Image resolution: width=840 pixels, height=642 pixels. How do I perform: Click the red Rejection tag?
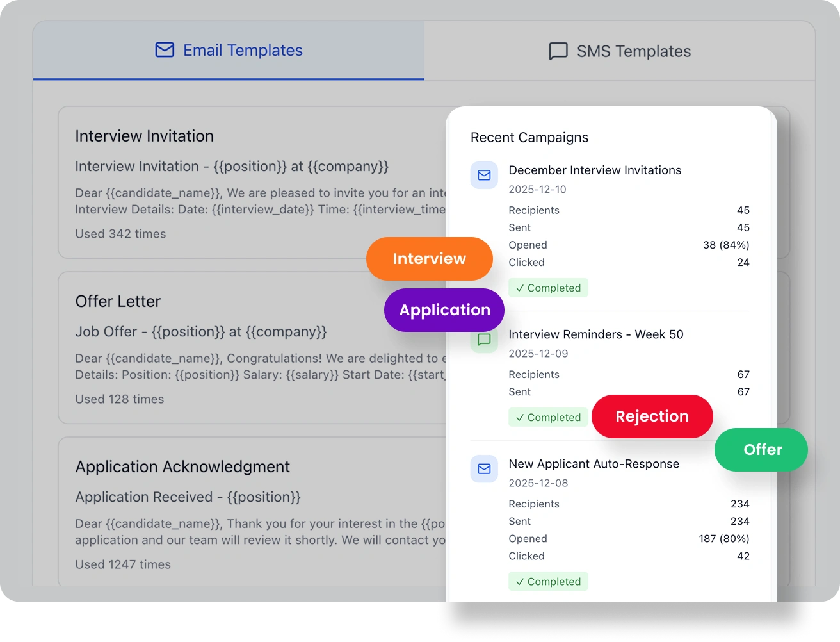coord(652,416)
